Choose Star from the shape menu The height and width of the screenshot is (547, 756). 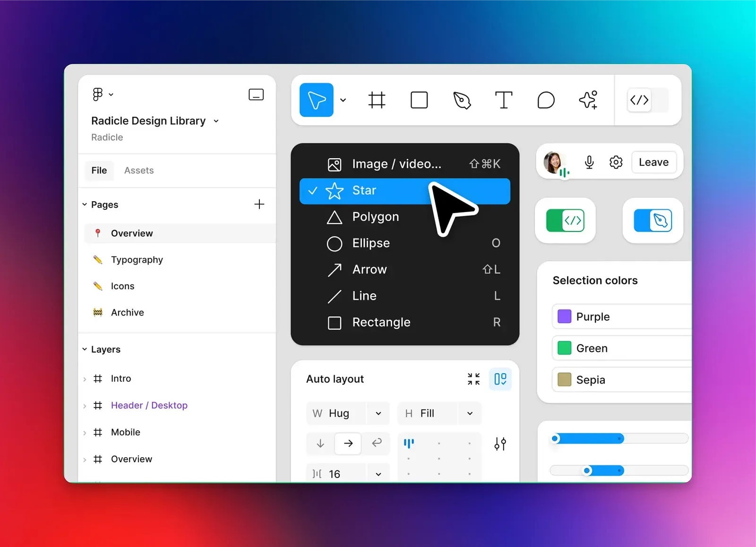click(405, 191)
